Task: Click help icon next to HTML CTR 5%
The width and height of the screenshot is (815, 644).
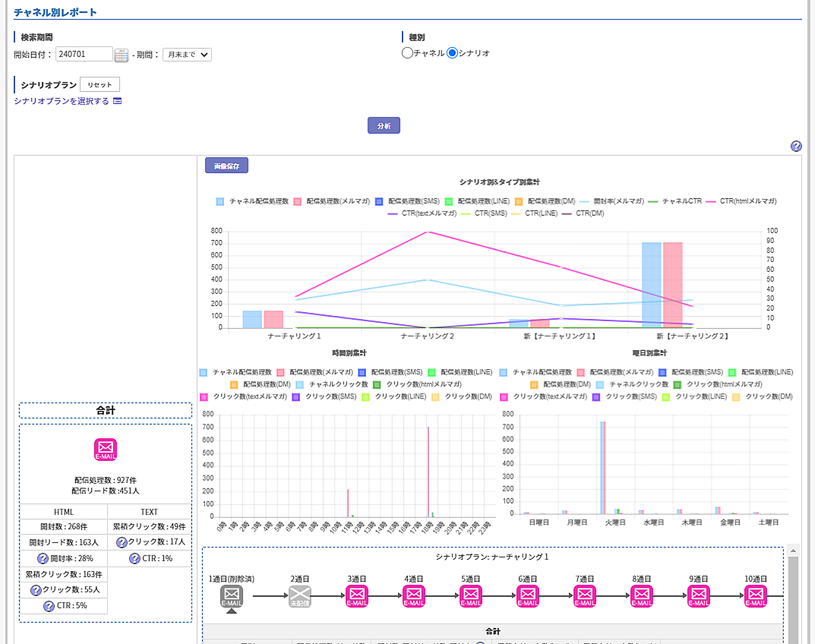Action: (x=49, y=606)
